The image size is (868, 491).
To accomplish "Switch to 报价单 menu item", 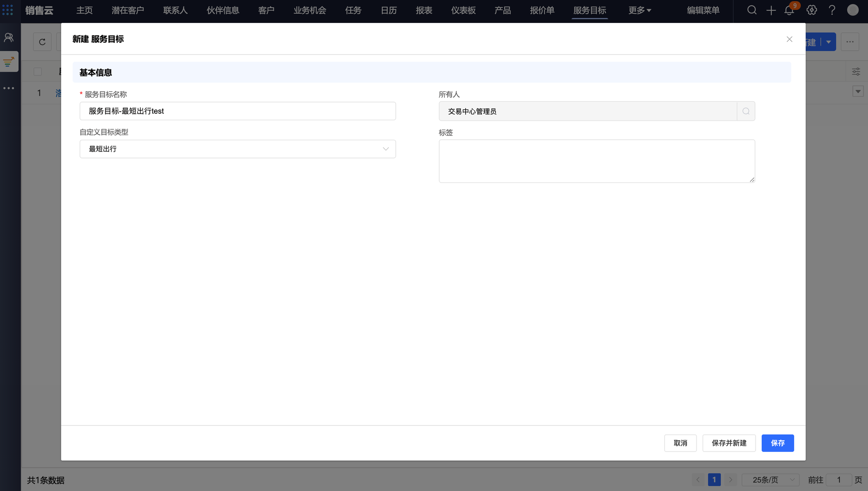I will tap(542, 10).
